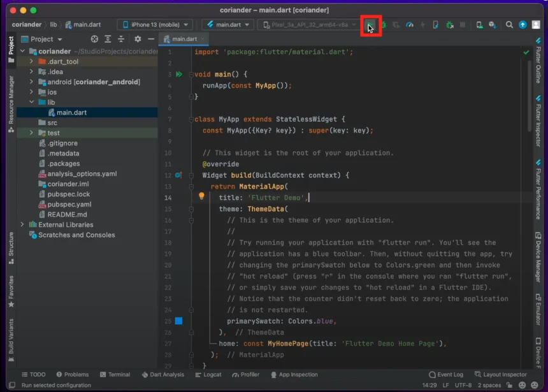Click the Search Everywhere magnifier icon
548x392 pixels.
tap(509, 25)
